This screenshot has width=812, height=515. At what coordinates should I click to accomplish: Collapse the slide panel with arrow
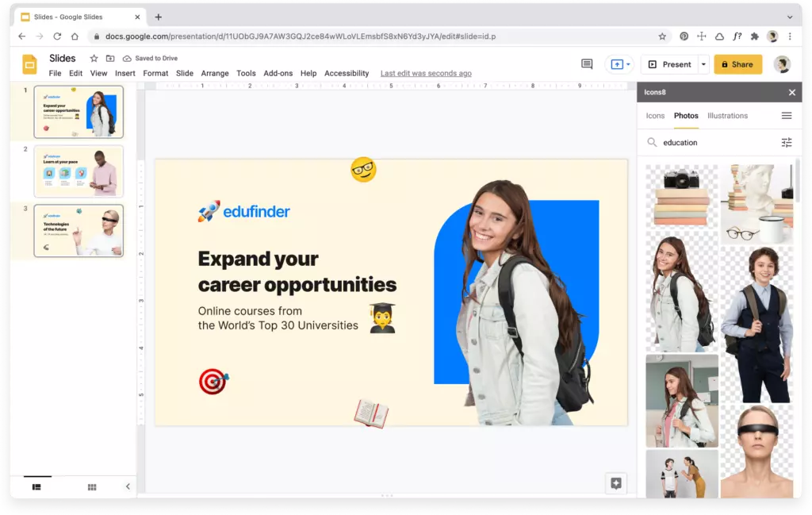(128, 486)
